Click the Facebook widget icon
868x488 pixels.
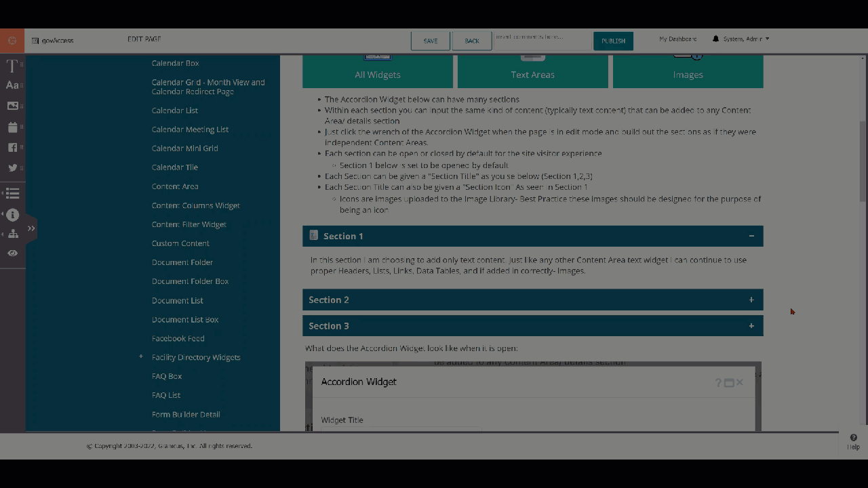(12, 147)
